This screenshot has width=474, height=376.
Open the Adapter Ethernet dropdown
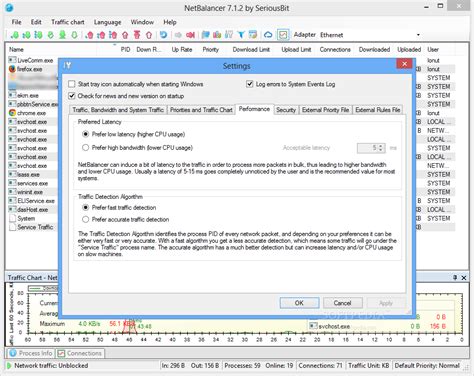[x=418, y=35]
